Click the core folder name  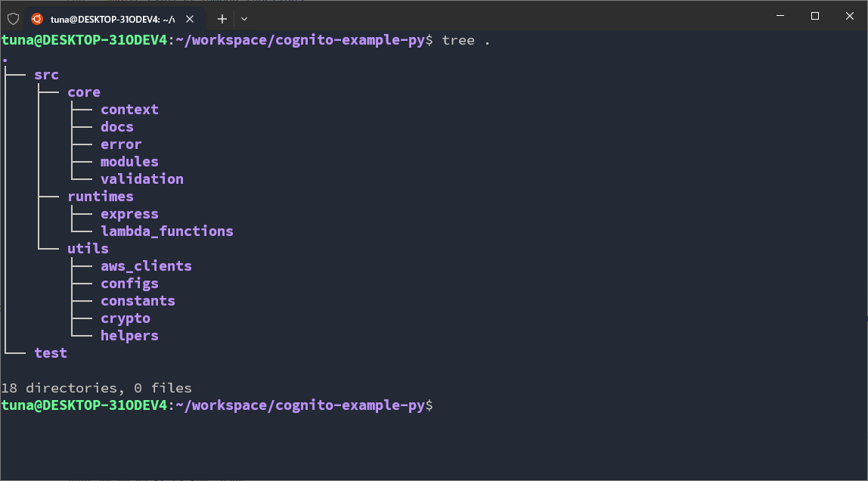click(83, 92)
